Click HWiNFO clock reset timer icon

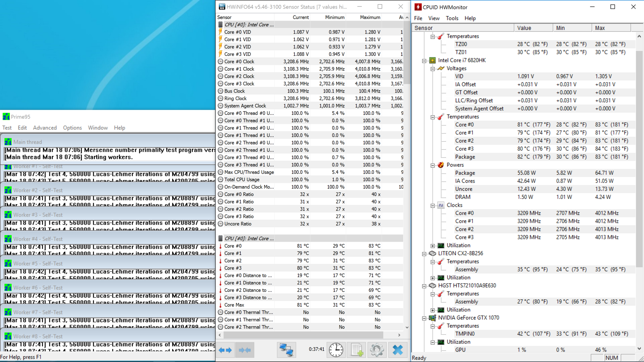click(x=336, y=350)
